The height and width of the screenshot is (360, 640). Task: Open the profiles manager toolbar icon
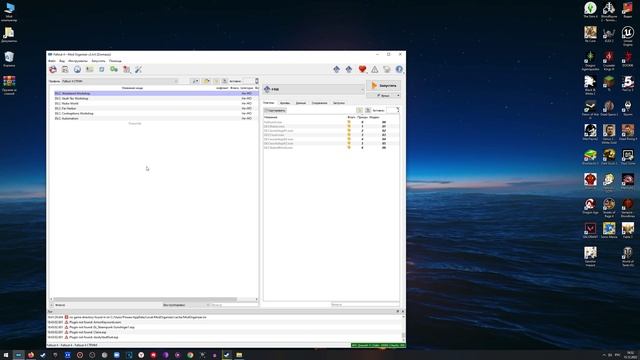click(89, 69)
